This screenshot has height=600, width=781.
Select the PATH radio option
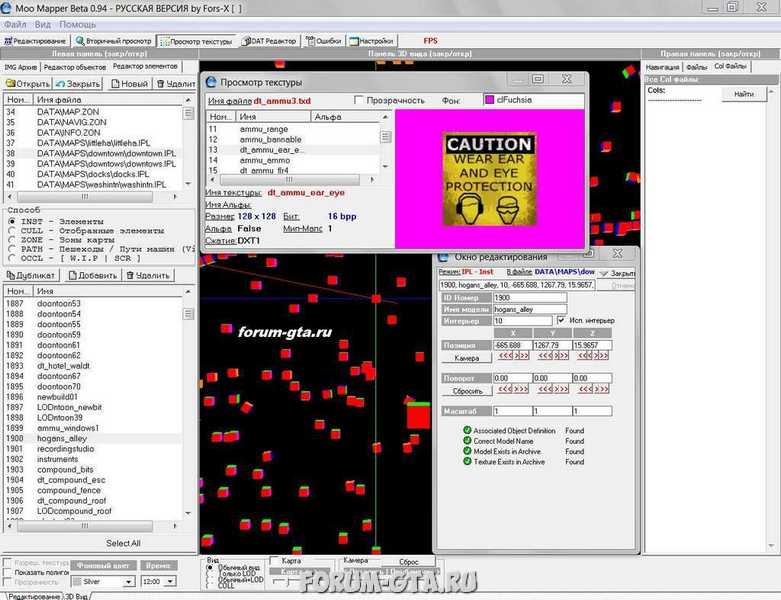pos(12,249)
